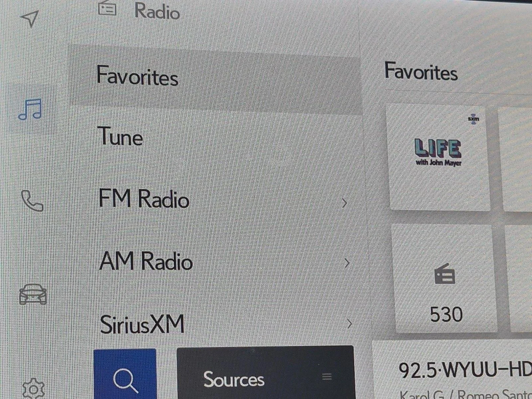Select the music note icon in sidebar
532x399 pixels.
[x=30, y=109]
